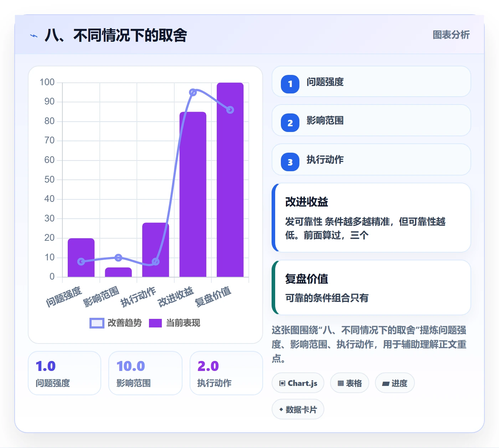Click the trend line point on 问题强度
499x448 pixels.
tap(81, 261)
